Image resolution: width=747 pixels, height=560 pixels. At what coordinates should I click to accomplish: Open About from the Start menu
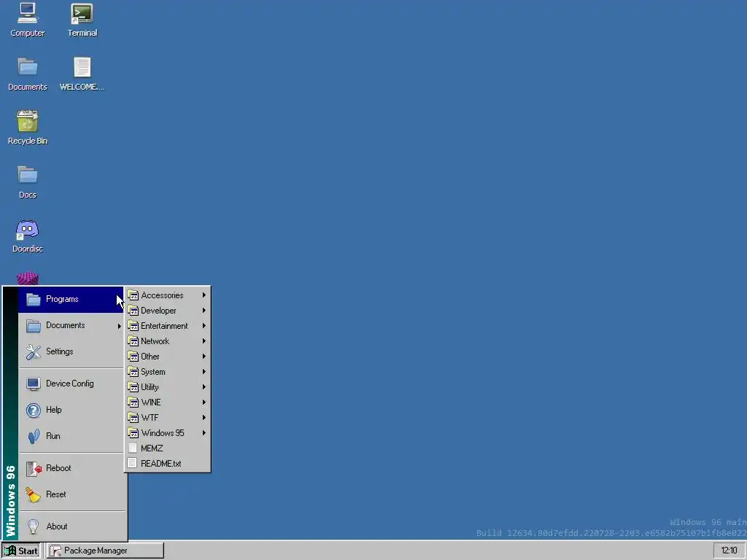pos(71,526)
